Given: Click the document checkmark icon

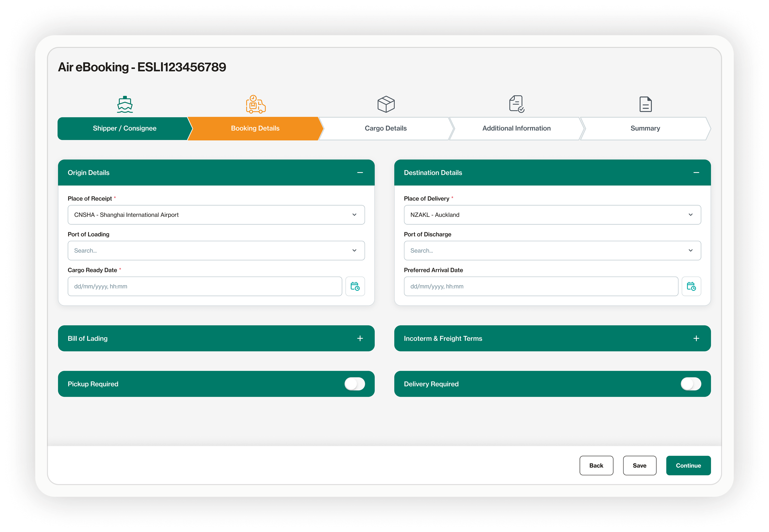Looking at the screenshot, I should coord(517,104).
